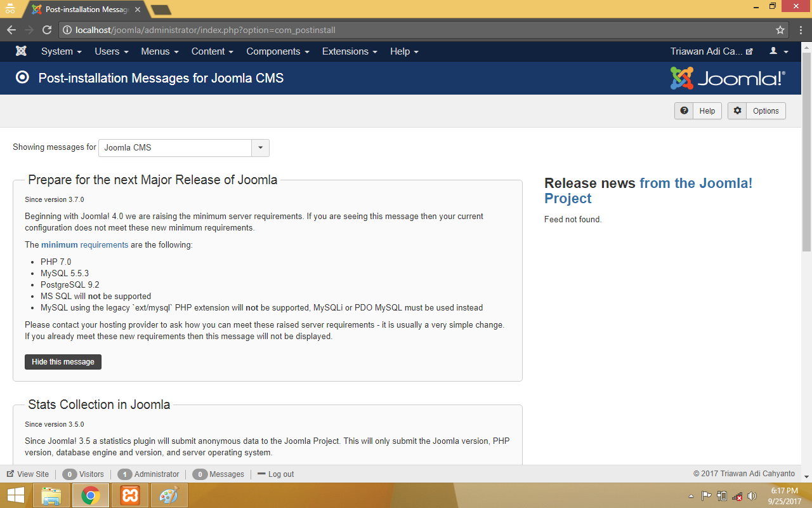
Task: Open the Windows Start button
Action: [x=15, y=495]
